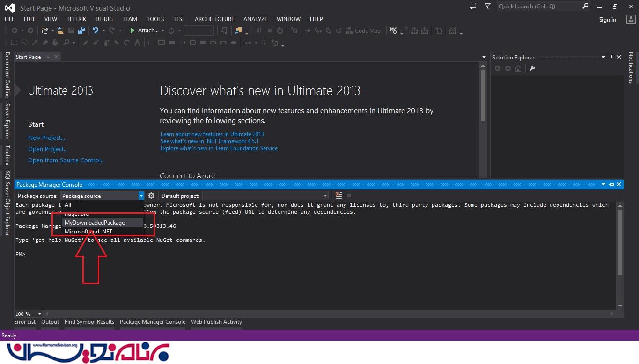
Task: Open Solution Explorer properties wrench icon
Action: click(x=532, y=68)
